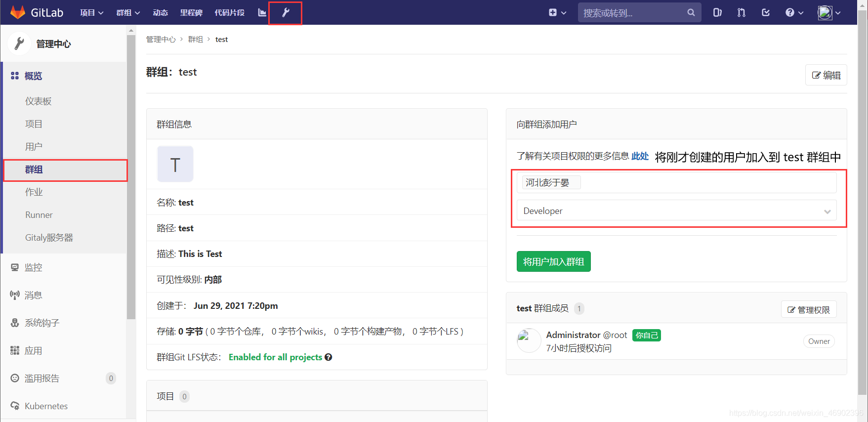Click the Administrator member avatar

click(529, 340)
